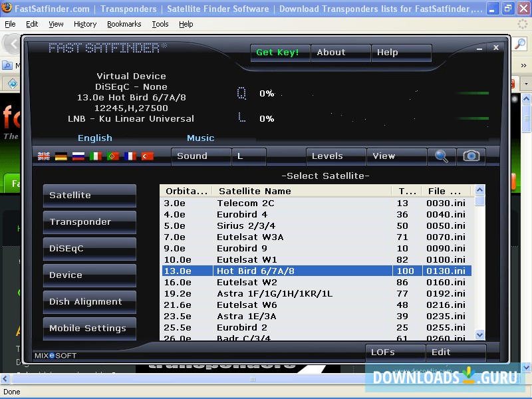Open browser Help menu

coord(186,24)
